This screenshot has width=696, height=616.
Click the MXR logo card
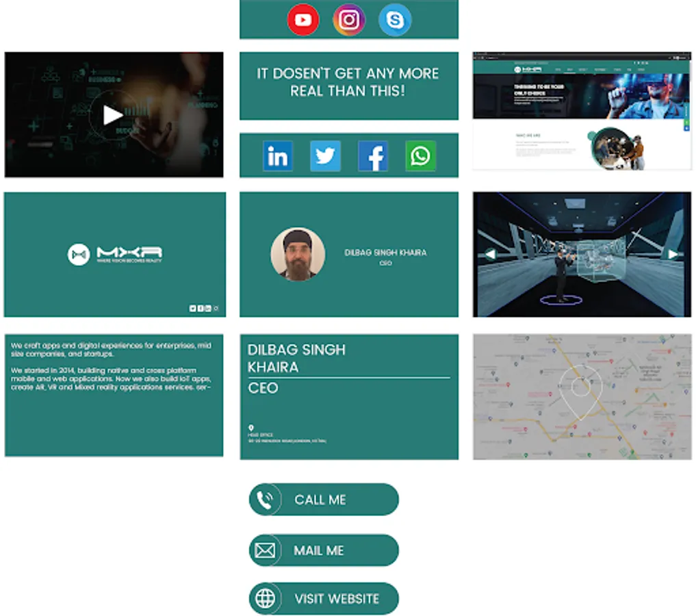pos(115,255)
